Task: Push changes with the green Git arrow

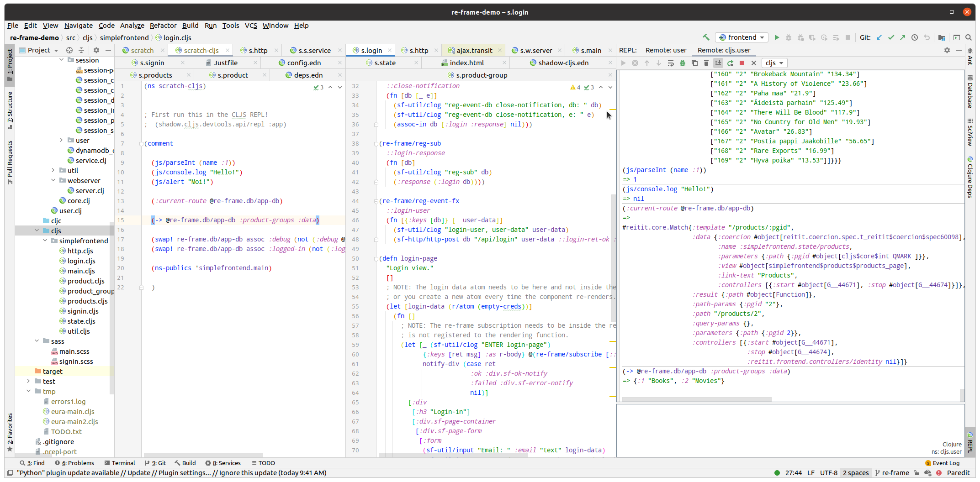Action: 903,37
